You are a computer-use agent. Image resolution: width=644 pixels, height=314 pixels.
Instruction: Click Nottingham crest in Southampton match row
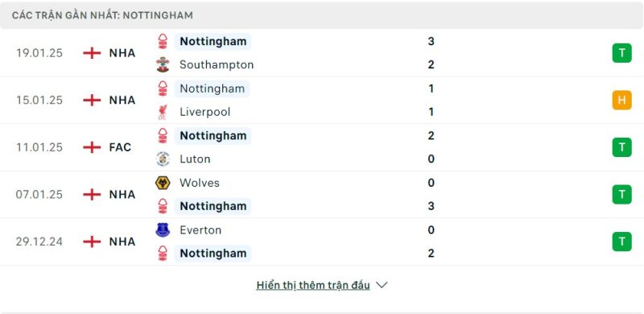click(163, 42)
